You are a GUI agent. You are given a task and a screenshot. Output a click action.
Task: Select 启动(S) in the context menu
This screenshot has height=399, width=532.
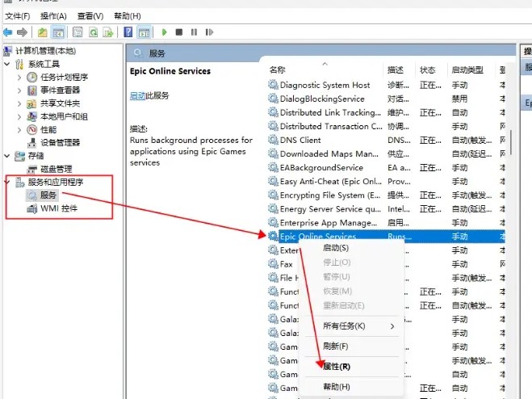pyautogui.click(x=336, y=248)
